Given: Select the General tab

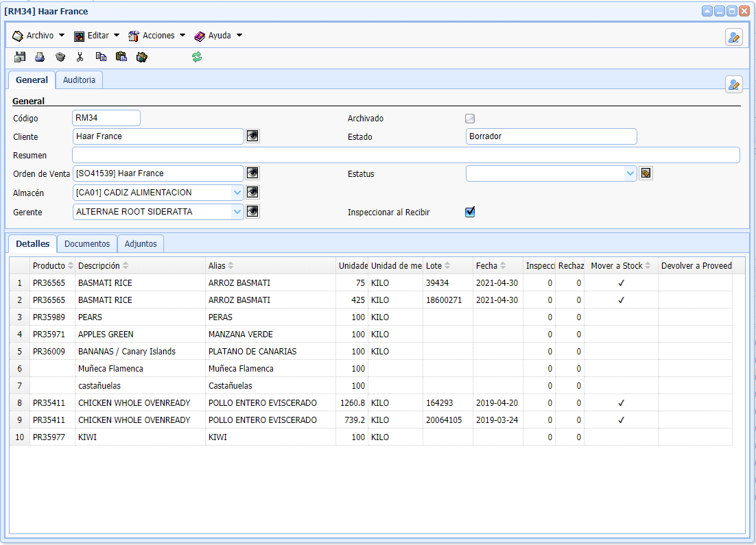Looking at the screenshot, I should (x=32, y=80).
